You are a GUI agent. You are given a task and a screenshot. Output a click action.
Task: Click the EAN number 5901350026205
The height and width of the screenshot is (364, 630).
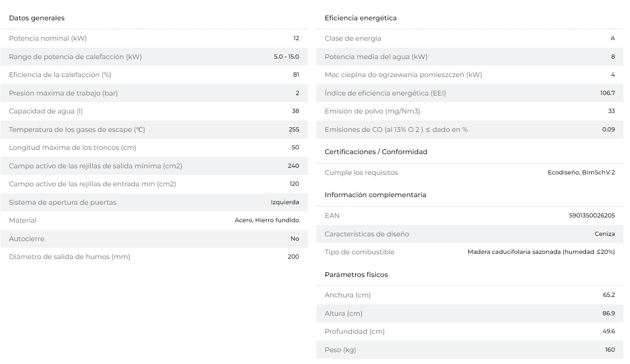tap(592, 216)
